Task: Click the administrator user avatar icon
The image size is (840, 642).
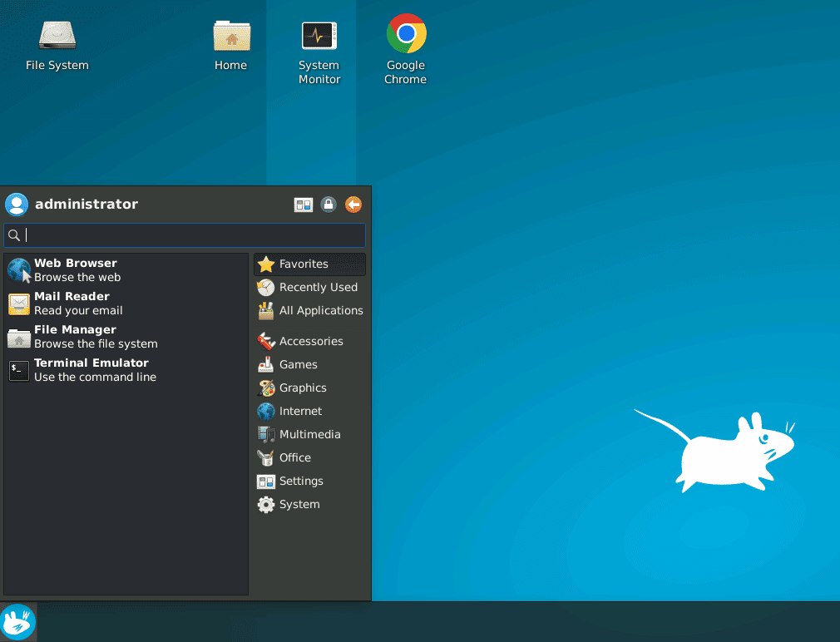Action: [17, 205]
